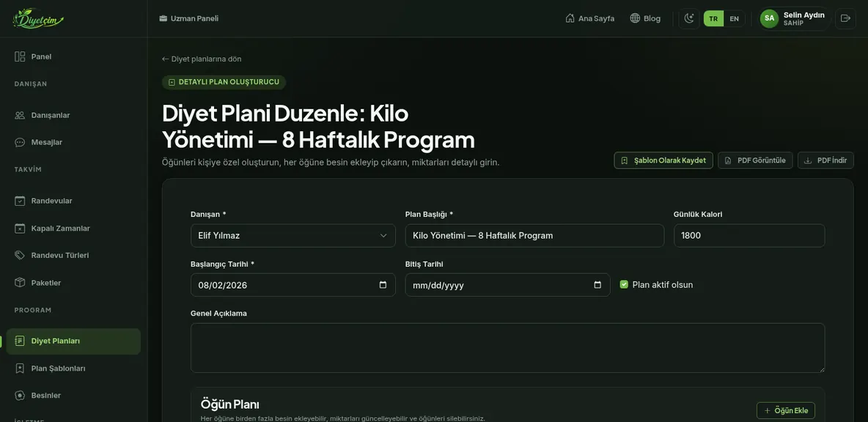
Task: Open Paketler menu item
Action: click(73, 283)
